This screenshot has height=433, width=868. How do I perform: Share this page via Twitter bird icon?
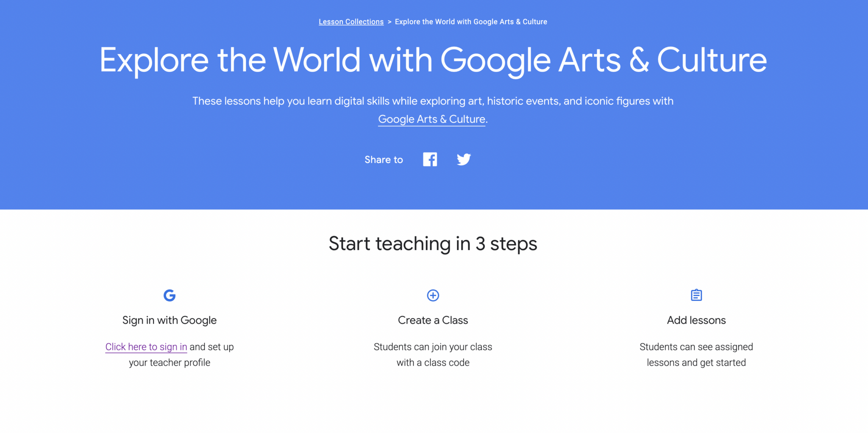tap(464, 159)
